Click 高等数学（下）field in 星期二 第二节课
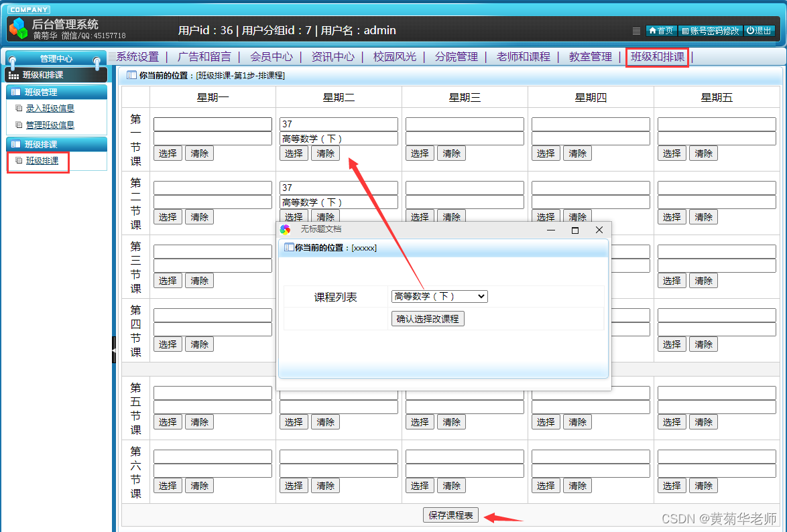 tap(339, 202)
